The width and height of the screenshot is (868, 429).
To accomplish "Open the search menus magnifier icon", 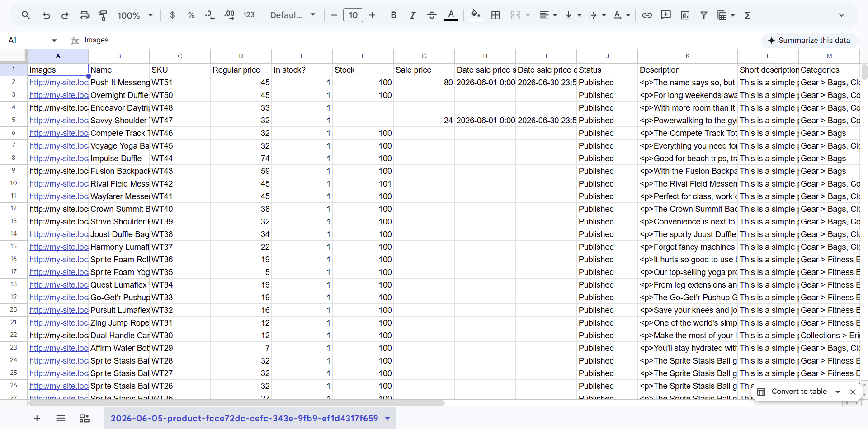I will tap(26, 15).
